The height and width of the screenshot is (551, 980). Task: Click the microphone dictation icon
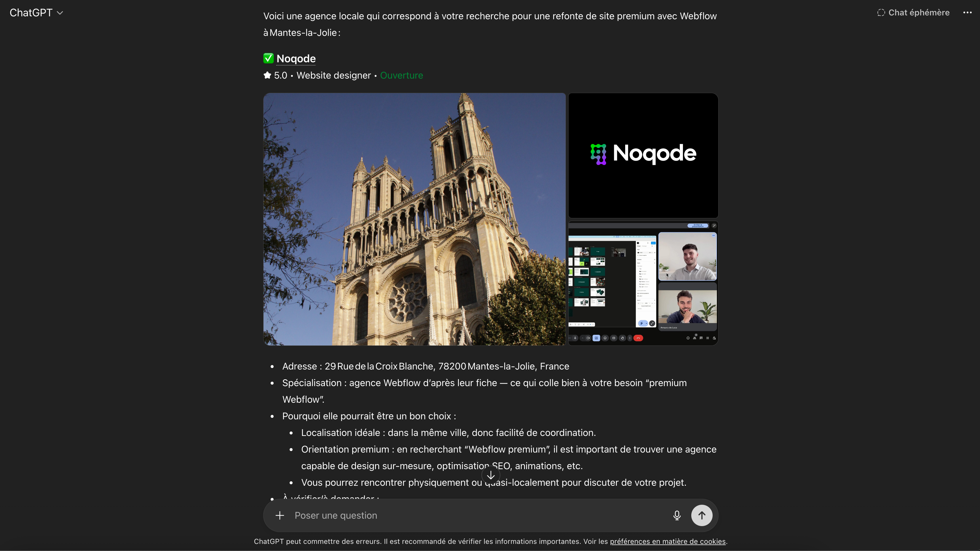676,515
